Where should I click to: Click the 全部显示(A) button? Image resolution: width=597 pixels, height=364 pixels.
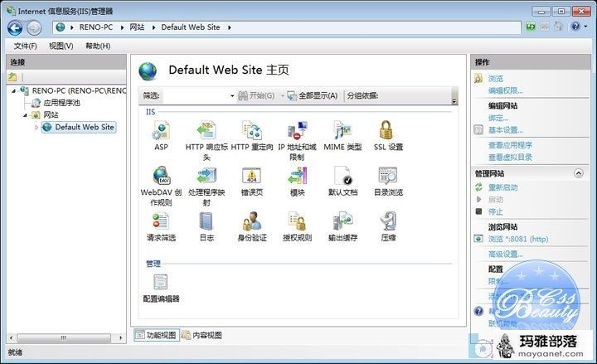(312, 96)
